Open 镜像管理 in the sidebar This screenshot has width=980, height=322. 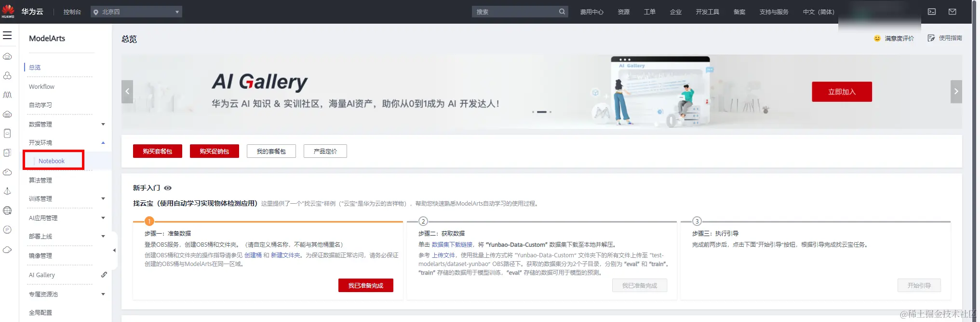coord(40,255)
